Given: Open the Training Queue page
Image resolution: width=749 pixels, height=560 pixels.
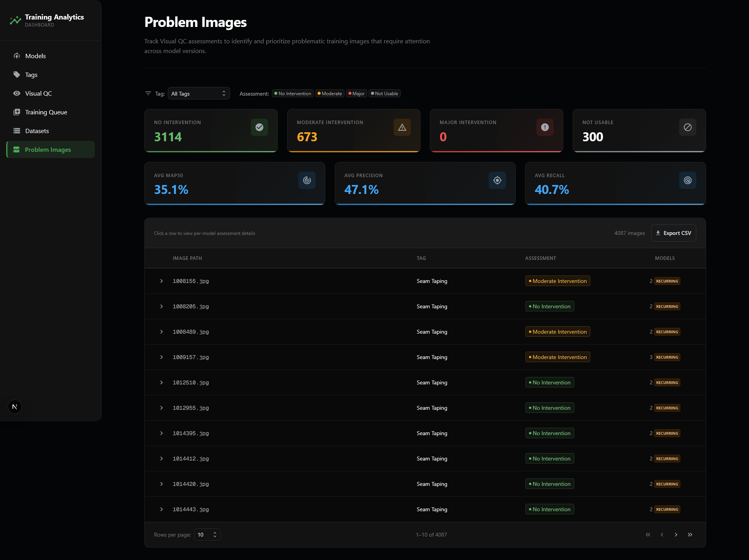Looking at the screenshot, I should click(x=51, y=112).
